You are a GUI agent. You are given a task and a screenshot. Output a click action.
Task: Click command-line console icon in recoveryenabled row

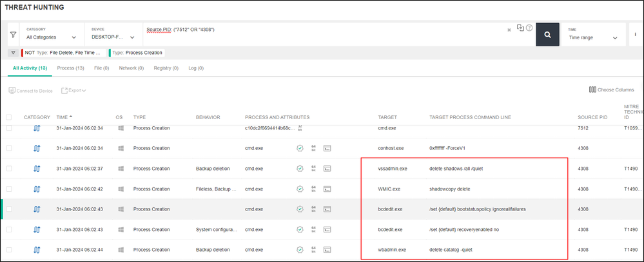327,230
